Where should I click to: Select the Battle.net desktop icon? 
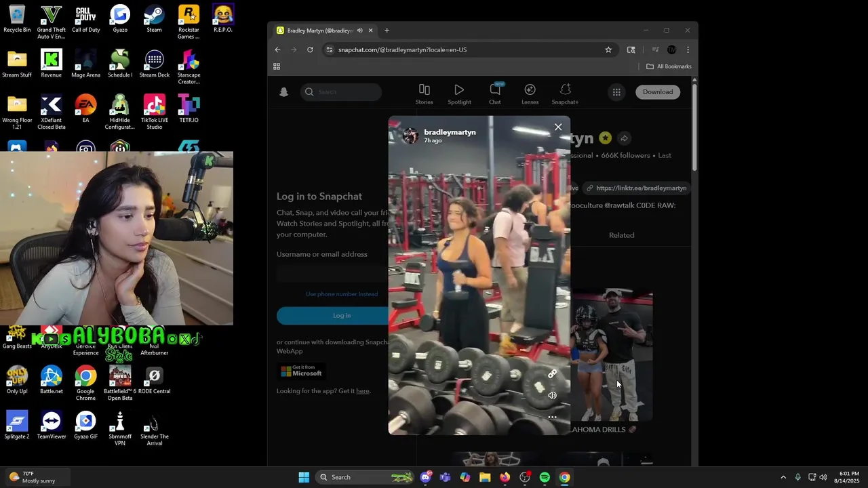51,380
